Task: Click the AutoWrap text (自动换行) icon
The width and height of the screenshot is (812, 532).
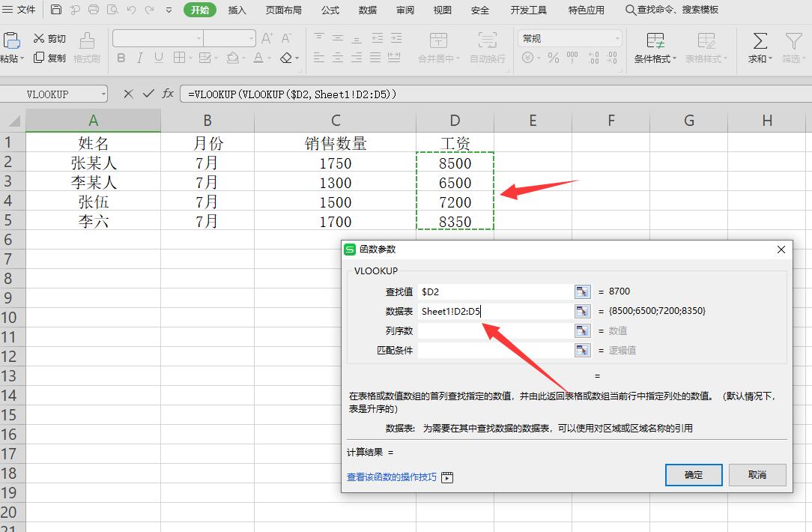Action: click(x=487, y=41)
